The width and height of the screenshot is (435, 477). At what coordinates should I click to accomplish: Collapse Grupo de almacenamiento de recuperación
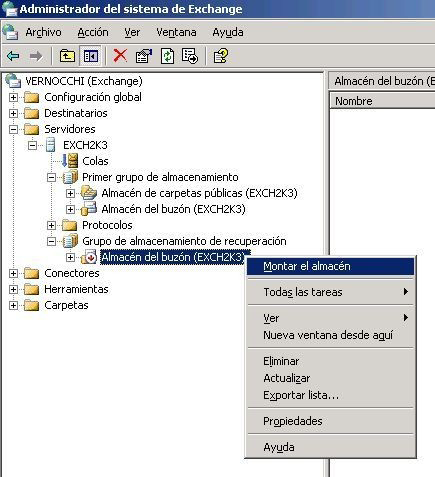[x=51, y=241]
